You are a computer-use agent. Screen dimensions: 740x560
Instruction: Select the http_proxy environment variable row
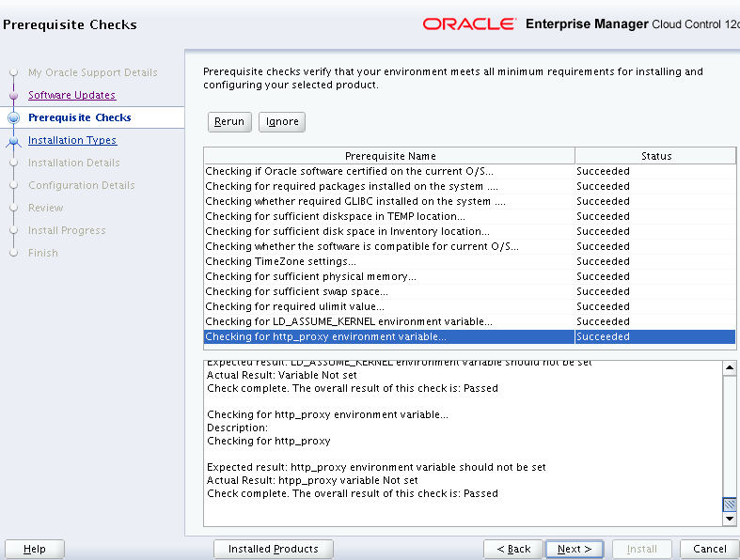click(x=389, y=336)
